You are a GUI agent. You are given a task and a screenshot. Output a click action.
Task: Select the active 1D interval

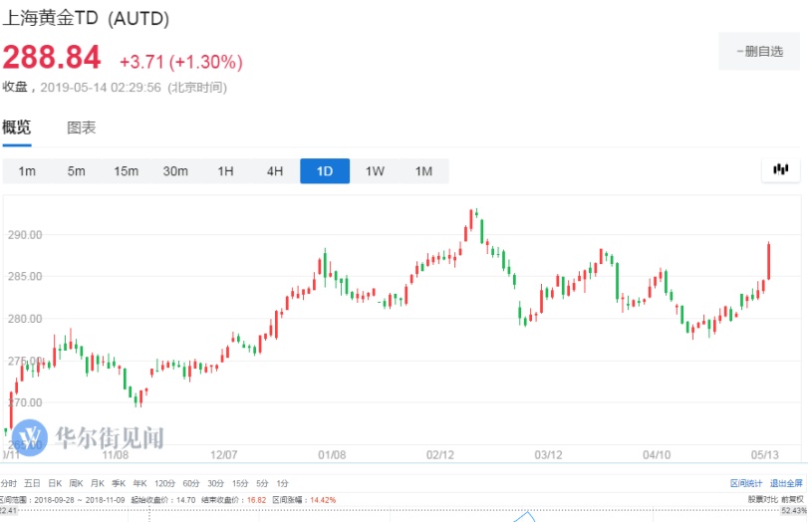point(325,171)
